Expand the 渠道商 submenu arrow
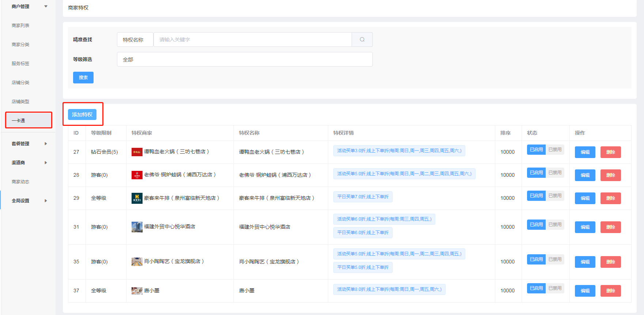This screenshot has width=644, height=315. click(46, 162)
